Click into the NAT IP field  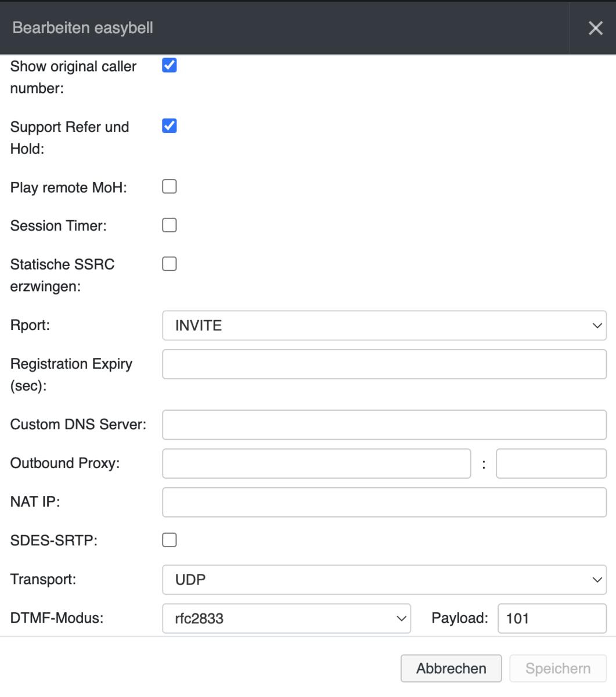click(384, 502)
